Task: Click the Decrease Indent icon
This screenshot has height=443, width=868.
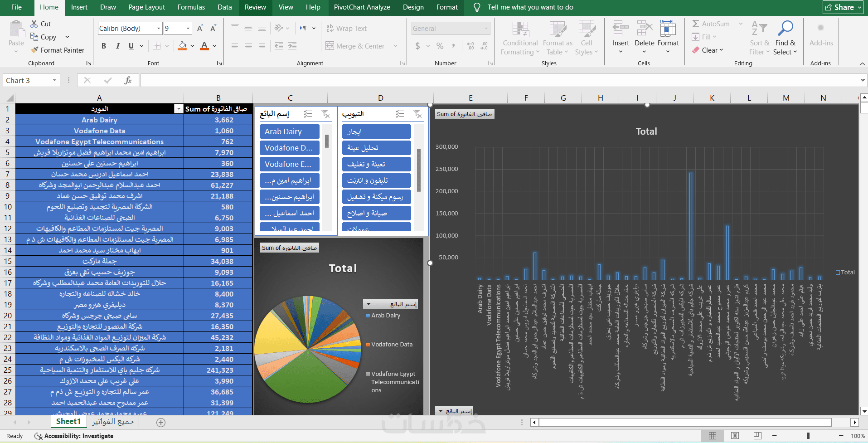Action: [279, 46]
